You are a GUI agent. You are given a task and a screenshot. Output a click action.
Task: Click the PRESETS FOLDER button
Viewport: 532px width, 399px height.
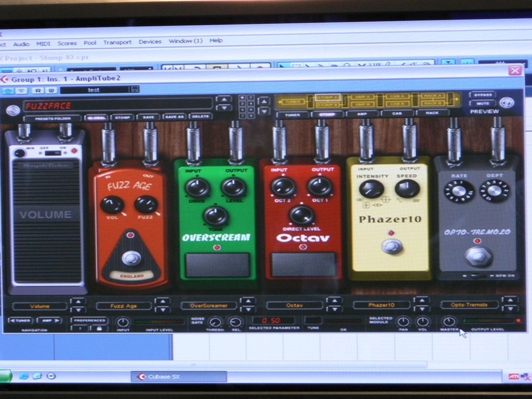coord(53,119)
